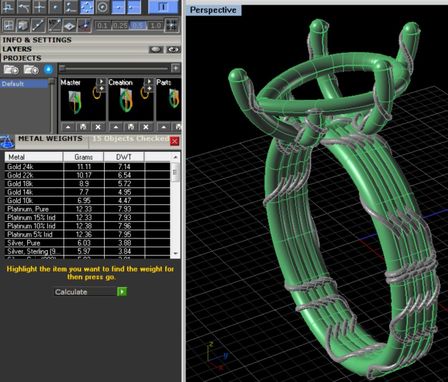The image size is (448, 382).
Task: Select the line with endpoints tool icon
Action: 39,25
